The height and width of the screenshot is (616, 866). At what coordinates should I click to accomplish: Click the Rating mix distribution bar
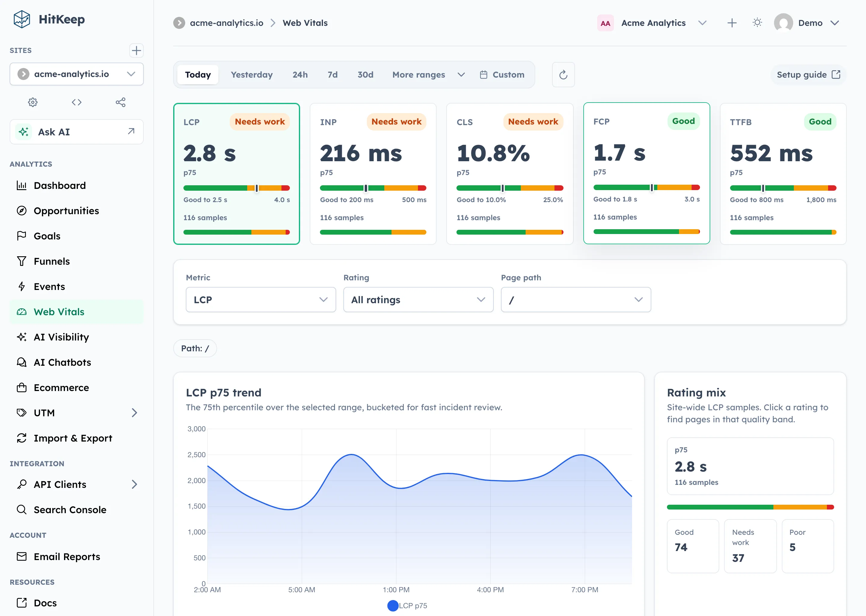coord(750,507)
